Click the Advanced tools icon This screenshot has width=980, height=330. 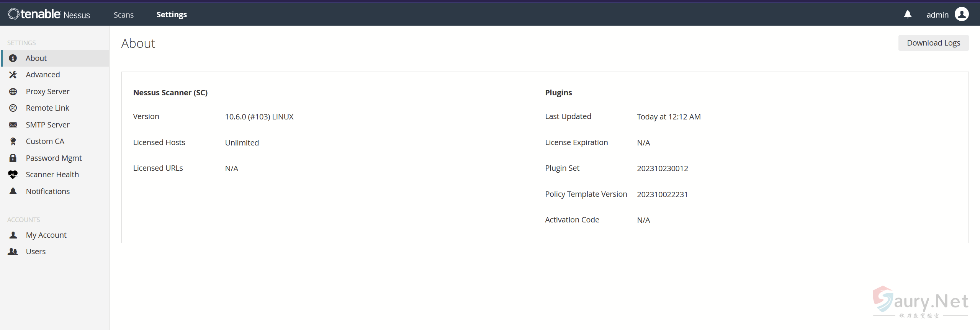point(13,75)
